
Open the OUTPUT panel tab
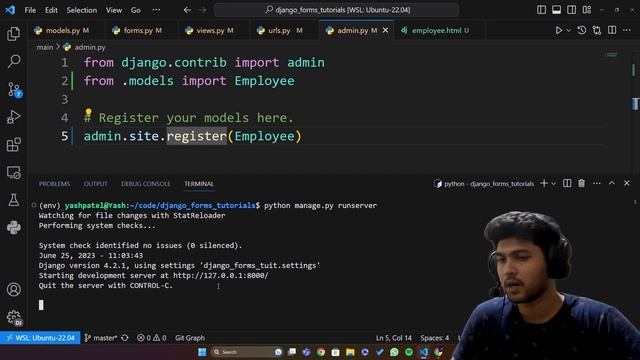point(96,184)
